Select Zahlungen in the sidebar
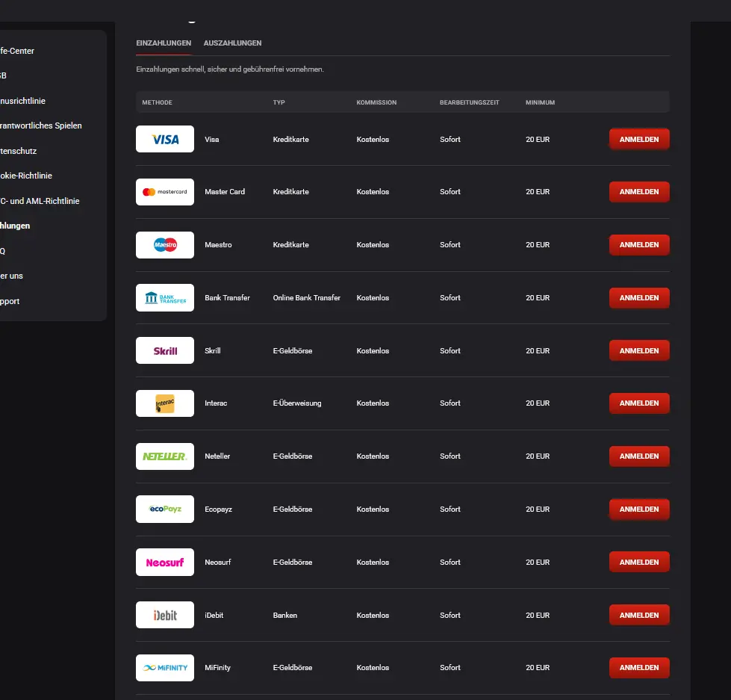 click(x=16, y=226)
